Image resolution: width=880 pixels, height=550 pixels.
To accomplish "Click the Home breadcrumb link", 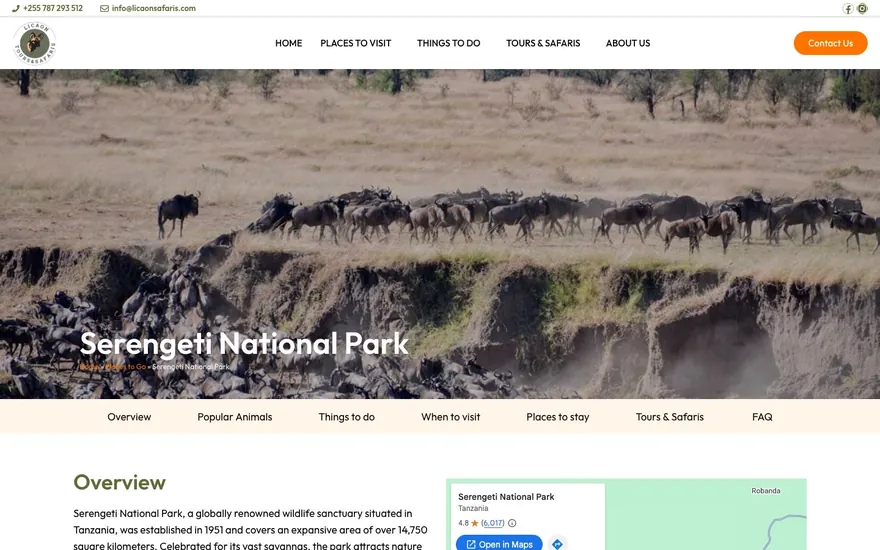I will pyautogui.click(x=89, y=366).
